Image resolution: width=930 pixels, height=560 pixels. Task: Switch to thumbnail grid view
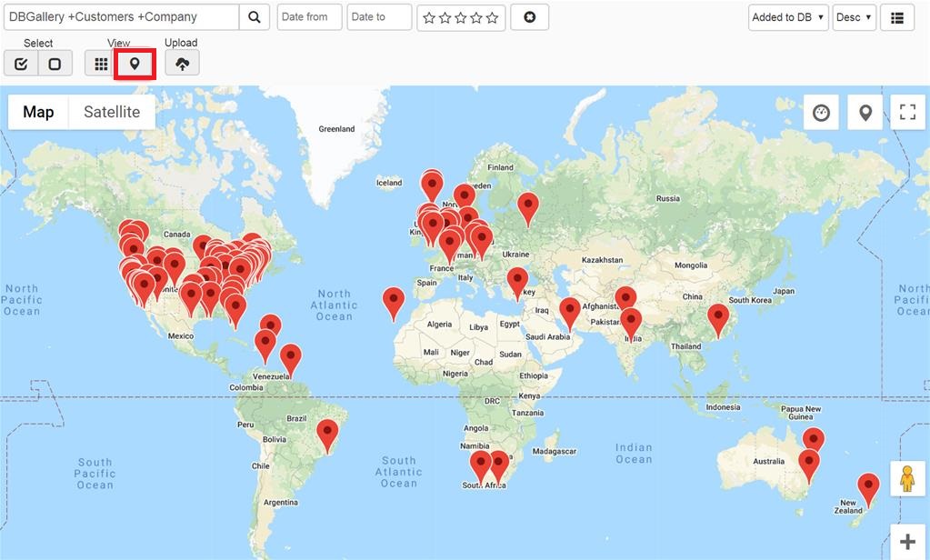pyautogui.click(x=101, y=64)
